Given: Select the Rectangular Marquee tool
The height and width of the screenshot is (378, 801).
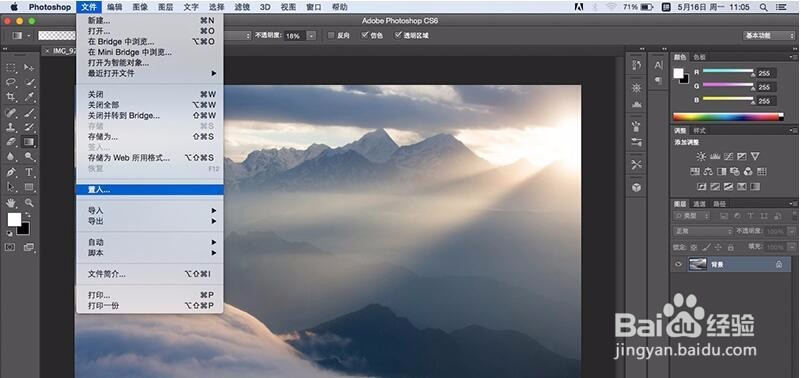Looking at the screenshot, I should [x=11, y=67].
